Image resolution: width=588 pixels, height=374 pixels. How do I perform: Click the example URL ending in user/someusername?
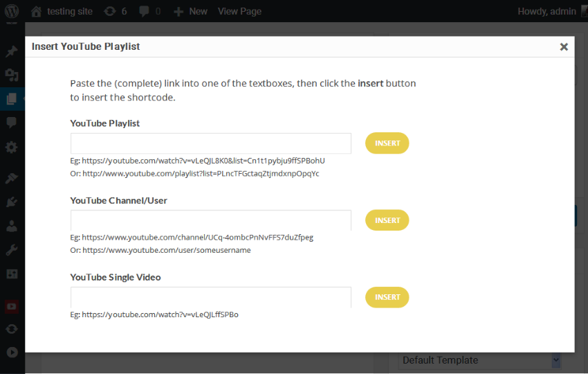pyautogui.click(x=167, y=250)
